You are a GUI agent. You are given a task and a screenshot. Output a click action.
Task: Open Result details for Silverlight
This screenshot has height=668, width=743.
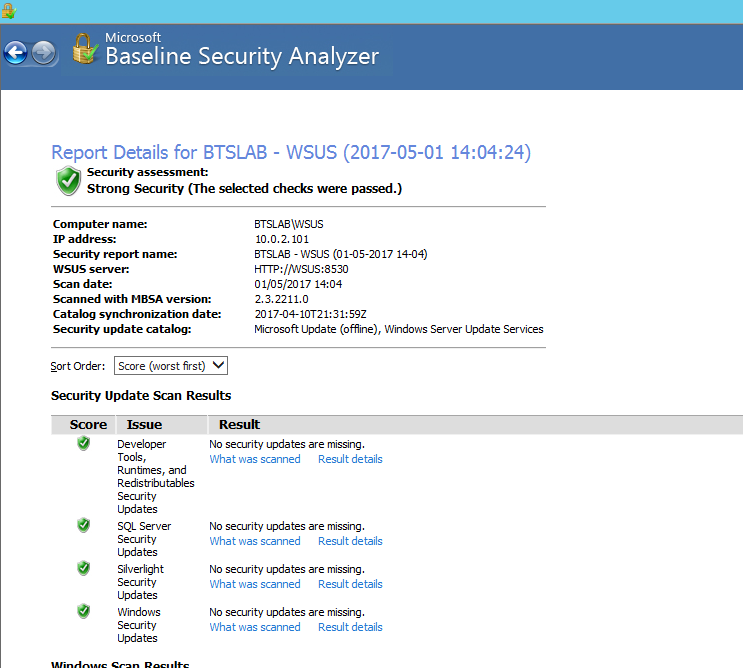350,584
